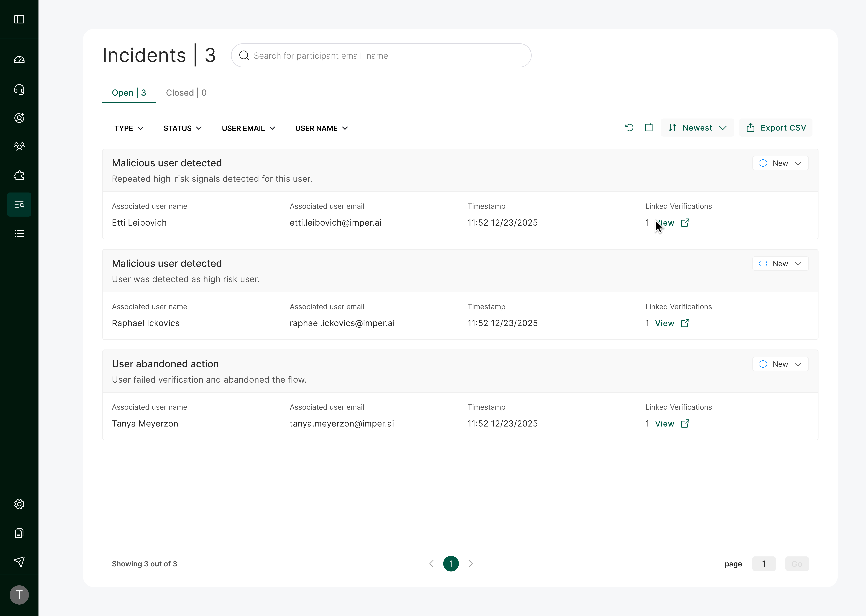This screenshot has height=616, width=866.
Task: Select page 1 in pagination
Action: pyautogui.click(x=451, y=564)
